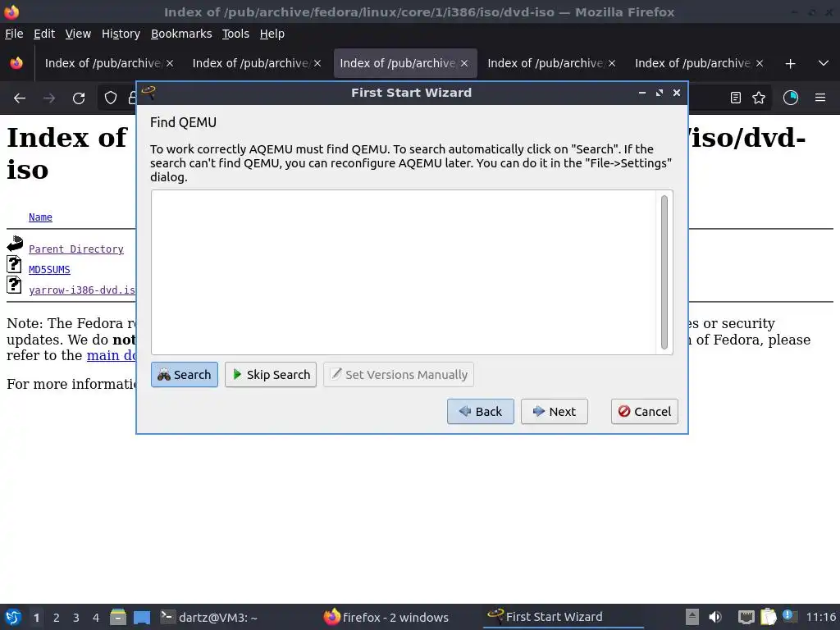Click the Search button in the wizard
Screen dimensions: 840x630
pos(185,374)
